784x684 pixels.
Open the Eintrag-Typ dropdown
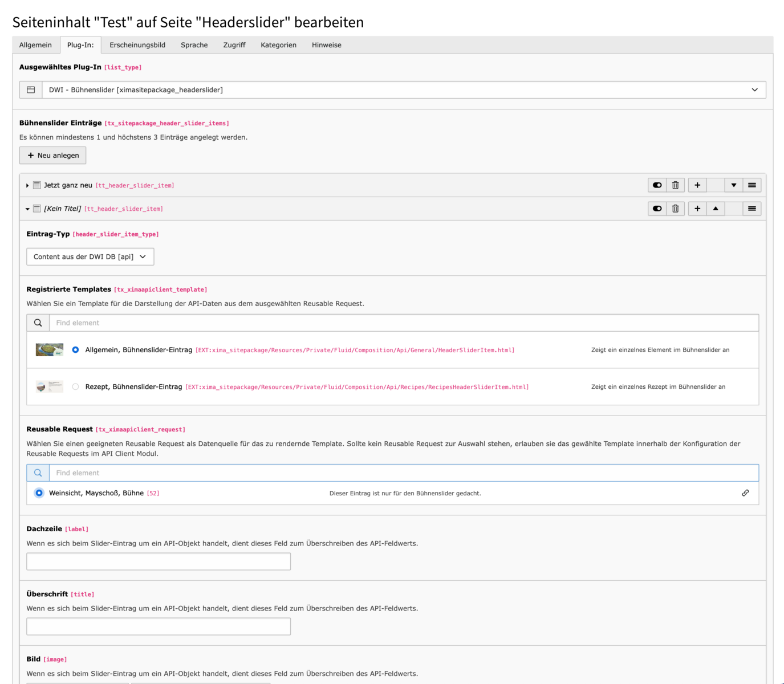click(90, 257)
